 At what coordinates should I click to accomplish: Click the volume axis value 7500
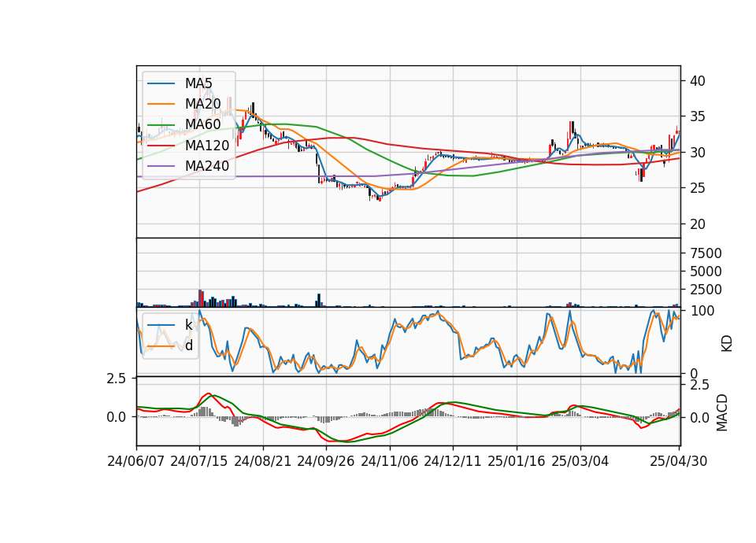(x=706, y=253)
